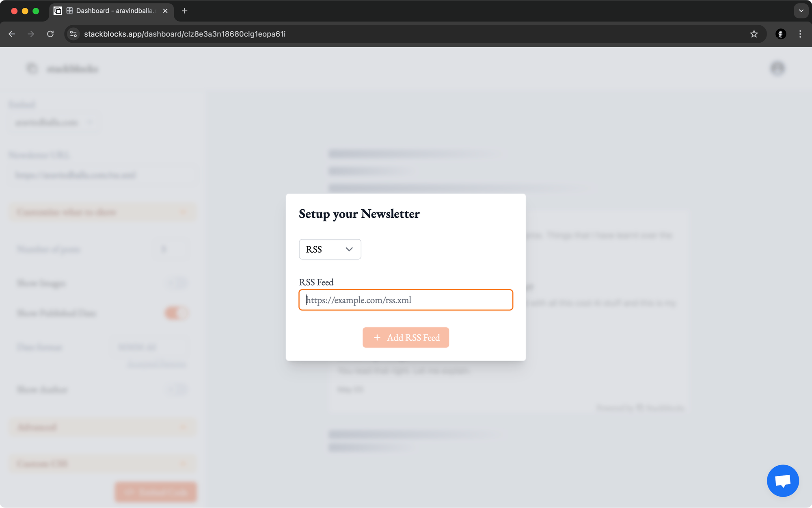The height and width of the screenshot is (508, 812).
Task: Open a new browser tab
Action: tap(185, 11)
